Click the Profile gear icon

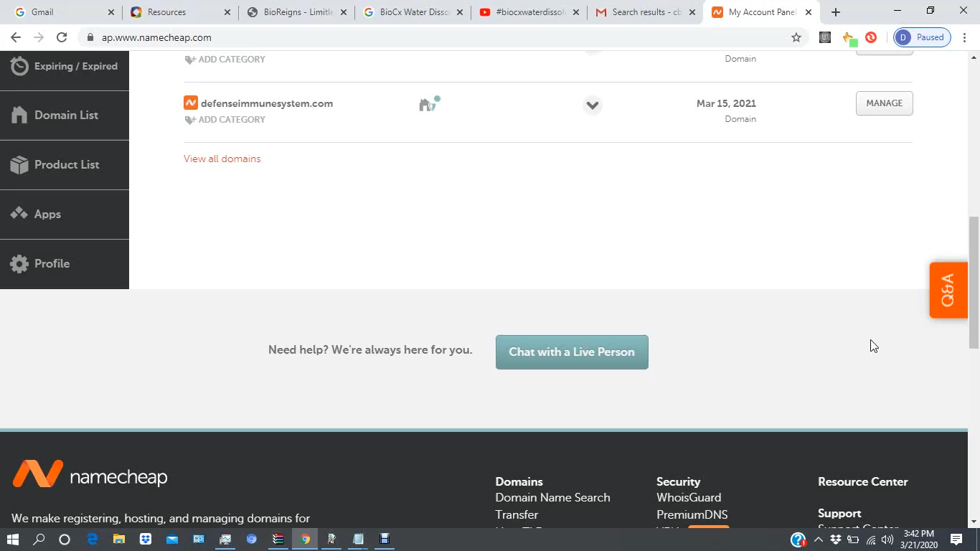pos(19,263)
